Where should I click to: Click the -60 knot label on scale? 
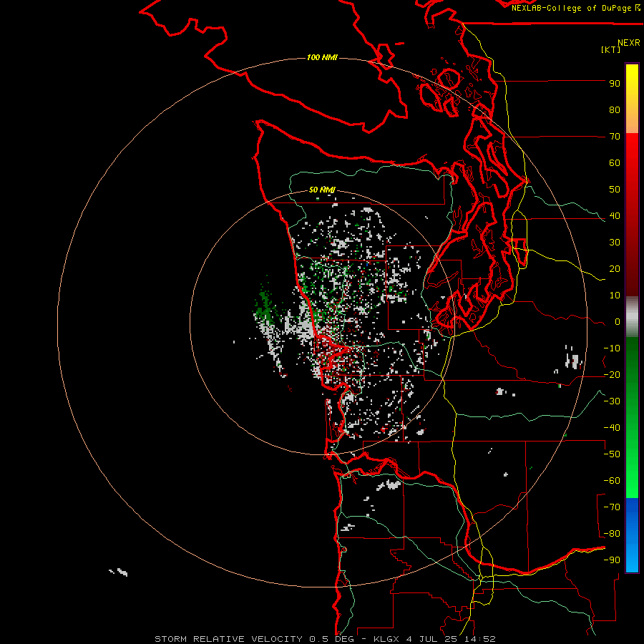tap(612, 481)
